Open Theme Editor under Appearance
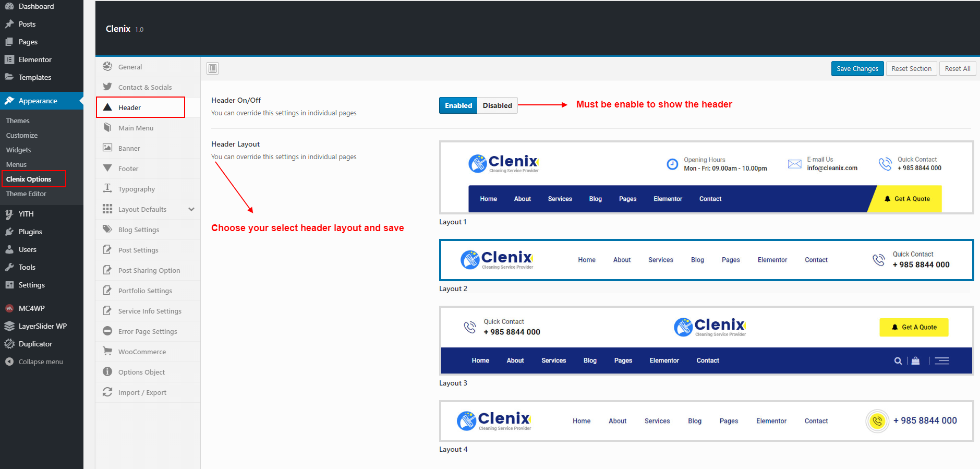The image size is (980, 469). [26, 194]
